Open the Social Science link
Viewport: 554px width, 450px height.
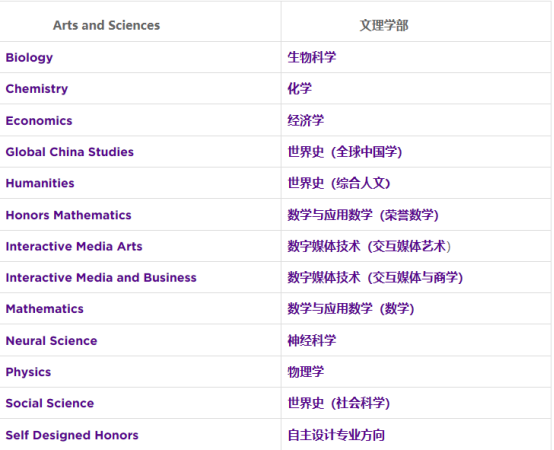50,403
